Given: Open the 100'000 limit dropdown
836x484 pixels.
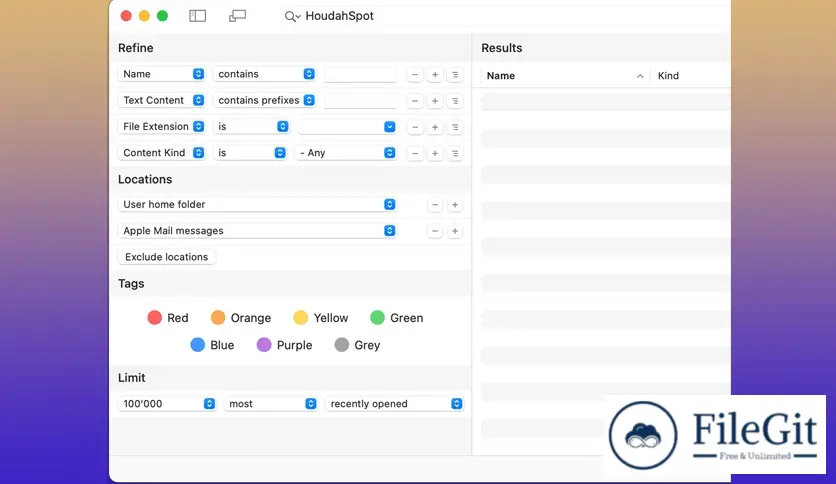Looking at the screenshot, I should click(167, 404).
